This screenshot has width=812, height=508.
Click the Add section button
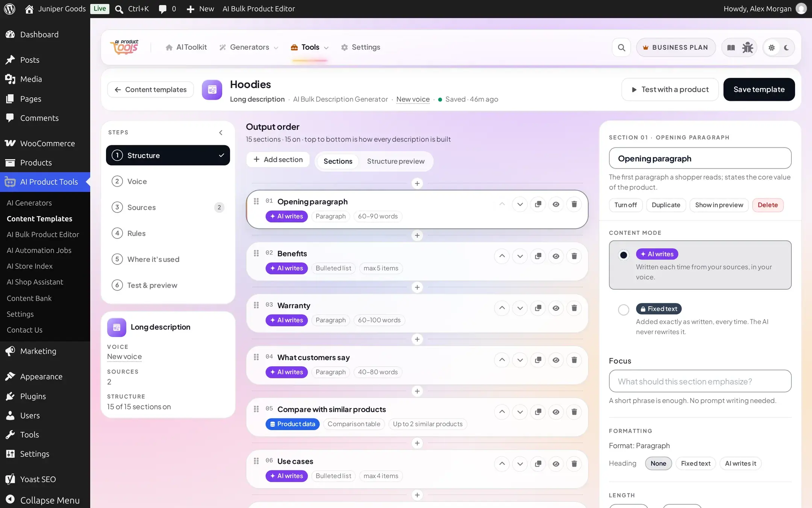278,160
